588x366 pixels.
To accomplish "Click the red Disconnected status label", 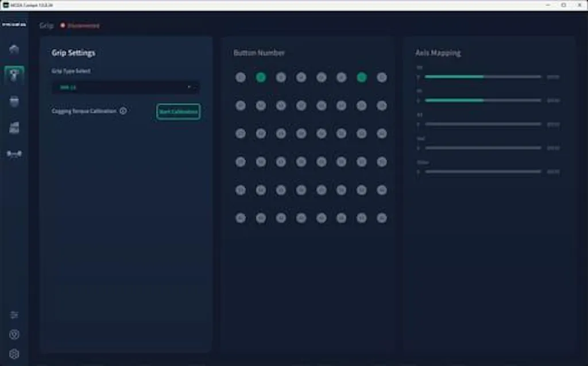I will [x=80, y=26].
